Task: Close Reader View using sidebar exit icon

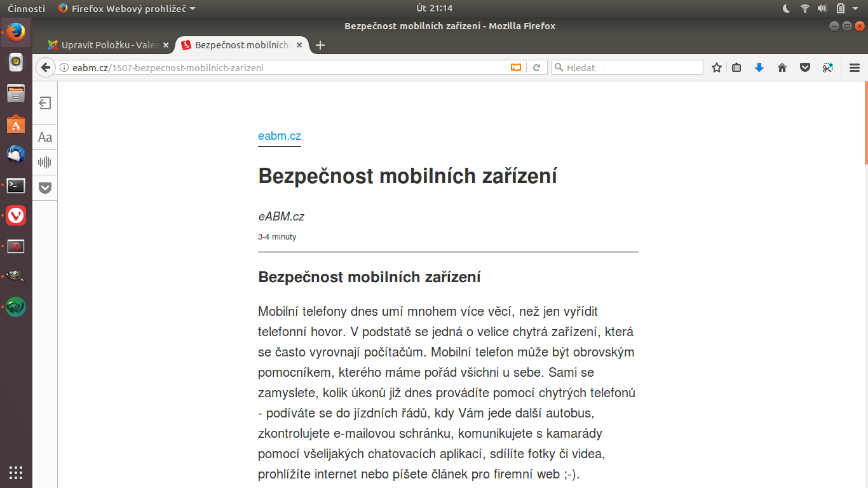Action: 45,103
